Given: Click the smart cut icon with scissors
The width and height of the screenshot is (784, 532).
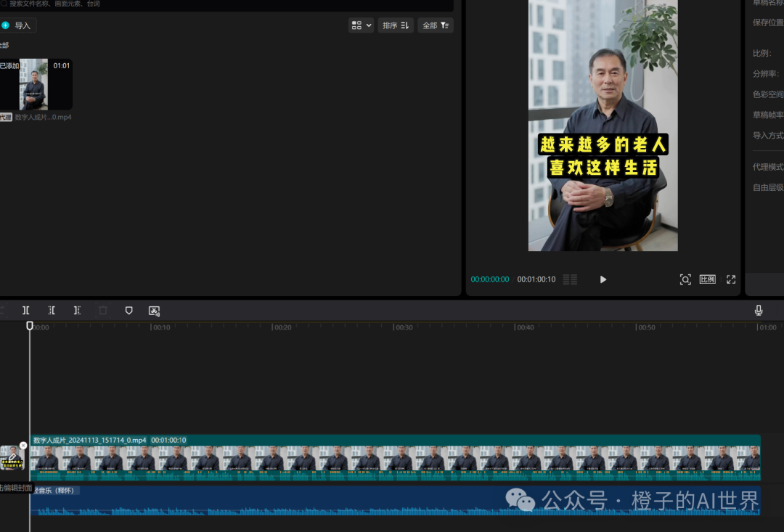Looking at the screenshot, I should point(154,311).
